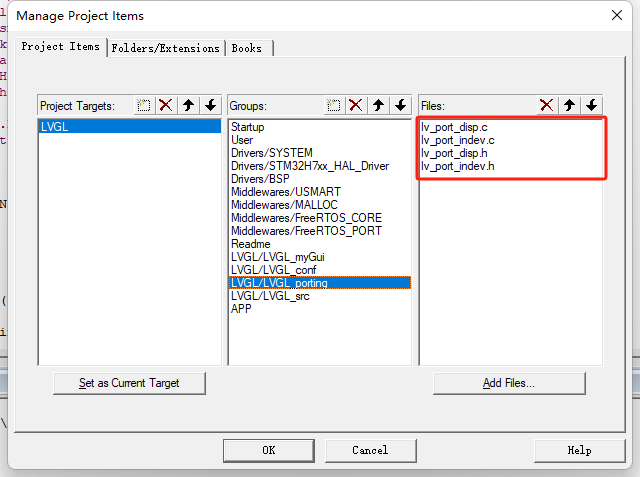Open Help for this dialog
Screen dimensions: 640x477
pos(579,450)
